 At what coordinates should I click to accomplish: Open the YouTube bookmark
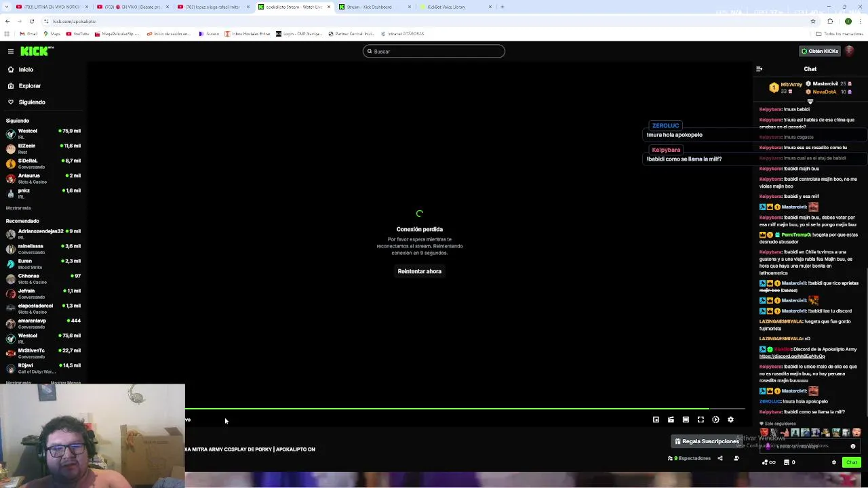coord(77,34)
